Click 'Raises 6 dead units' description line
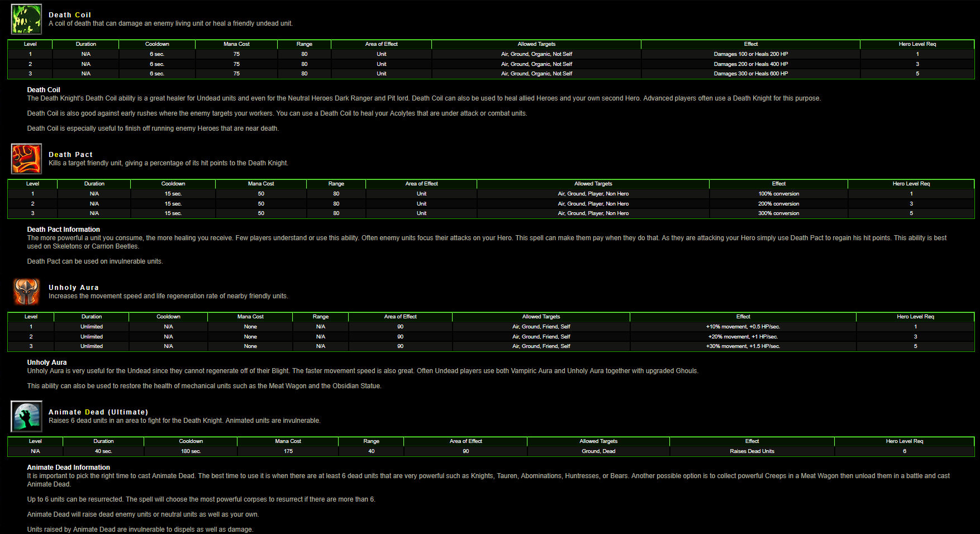 click(x=184, y=421)
